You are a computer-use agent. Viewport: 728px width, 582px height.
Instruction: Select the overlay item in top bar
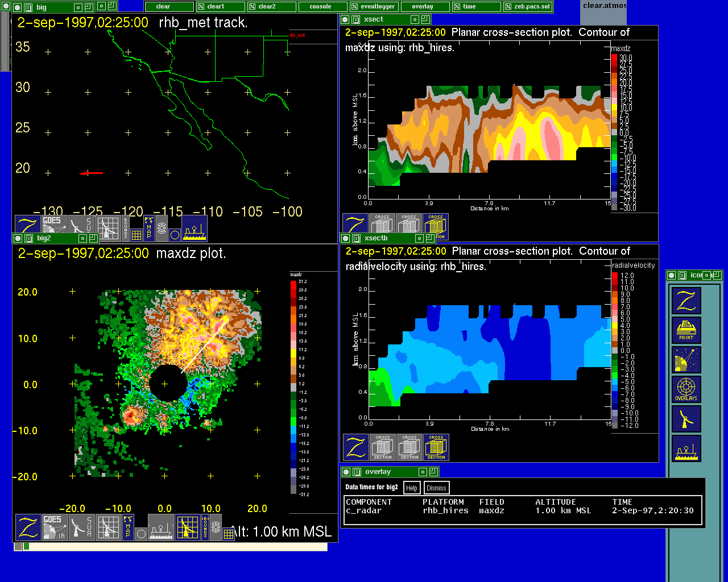(423, 7)
